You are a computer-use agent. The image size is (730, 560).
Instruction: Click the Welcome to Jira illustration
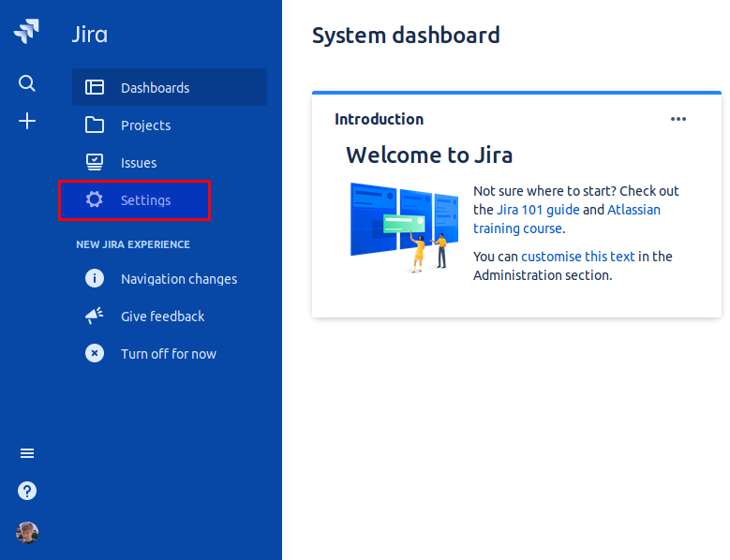(x=404, y=227)
